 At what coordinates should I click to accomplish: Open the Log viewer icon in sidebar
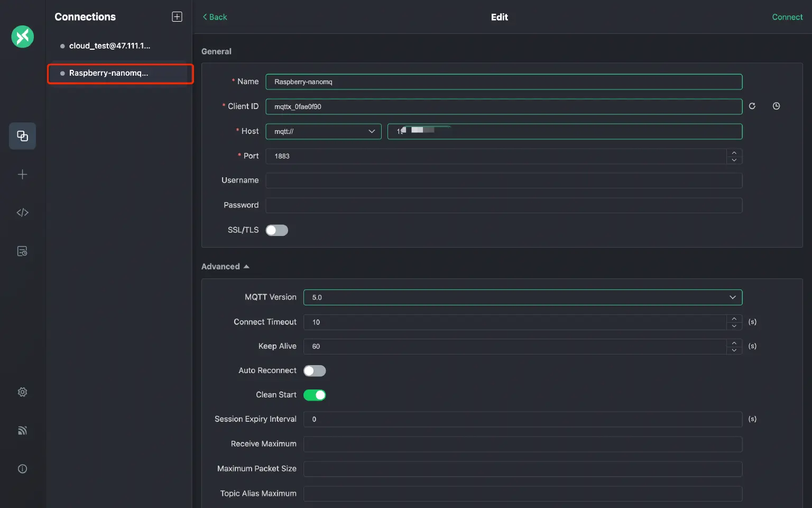(x=22, y=251)
